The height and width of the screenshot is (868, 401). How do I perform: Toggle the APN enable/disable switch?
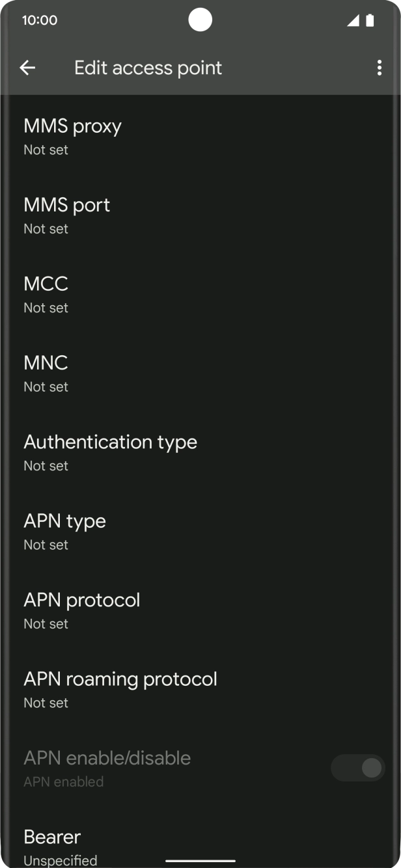357,768
